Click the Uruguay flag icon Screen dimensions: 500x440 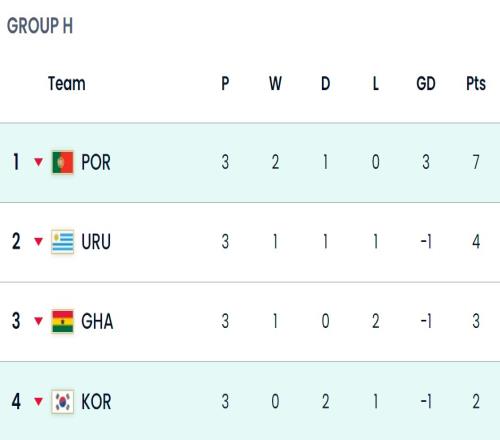point(63,242)
